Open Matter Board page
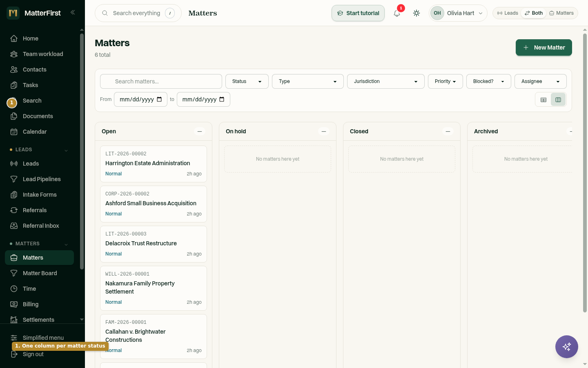Image resolution: width=588 pixels, height=368 pixels. pos(39,273)
